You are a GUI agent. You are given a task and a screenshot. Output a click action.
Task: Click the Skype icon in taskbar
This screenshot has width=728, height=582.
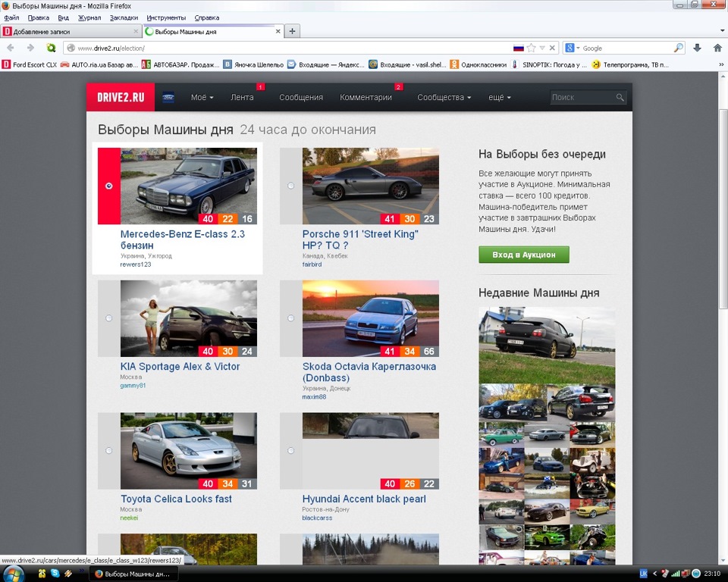coord(55,573)
